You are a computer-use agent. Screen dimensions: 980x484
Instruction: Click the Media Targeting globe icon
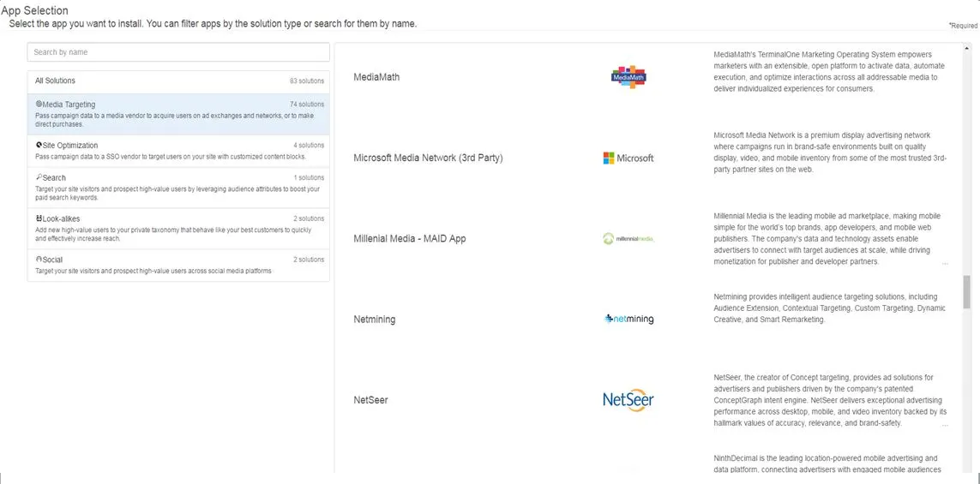pos(39,105)
